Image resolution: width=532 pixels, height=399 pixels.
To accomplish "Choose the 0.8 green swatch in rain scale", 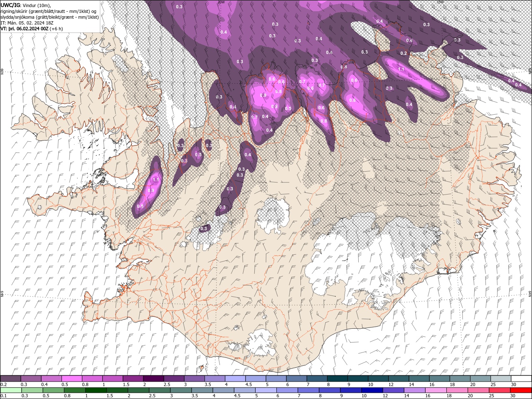I will 74,390.
